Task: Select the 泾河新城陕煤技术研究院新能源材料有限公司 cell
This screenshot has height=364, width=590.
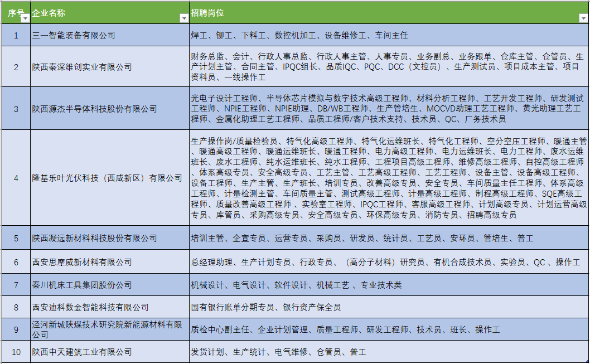Action: [110, 329]
